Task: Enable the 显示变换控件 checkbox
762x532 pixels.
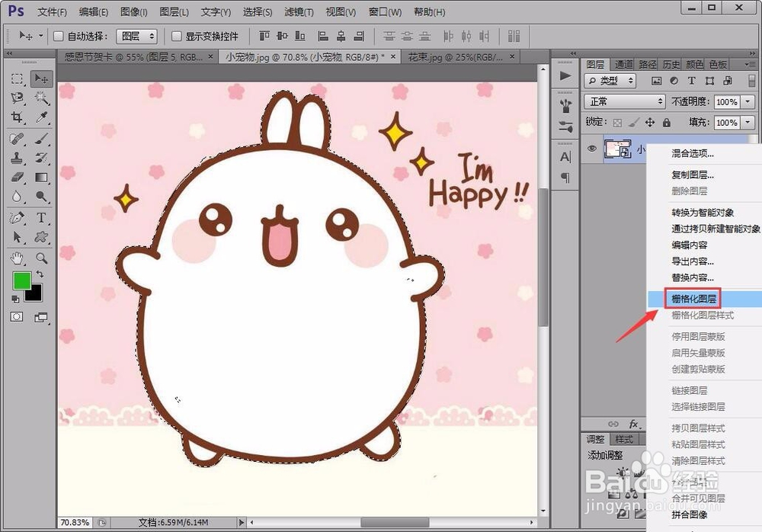Action: pyautogui.click(x=177, y=37)
